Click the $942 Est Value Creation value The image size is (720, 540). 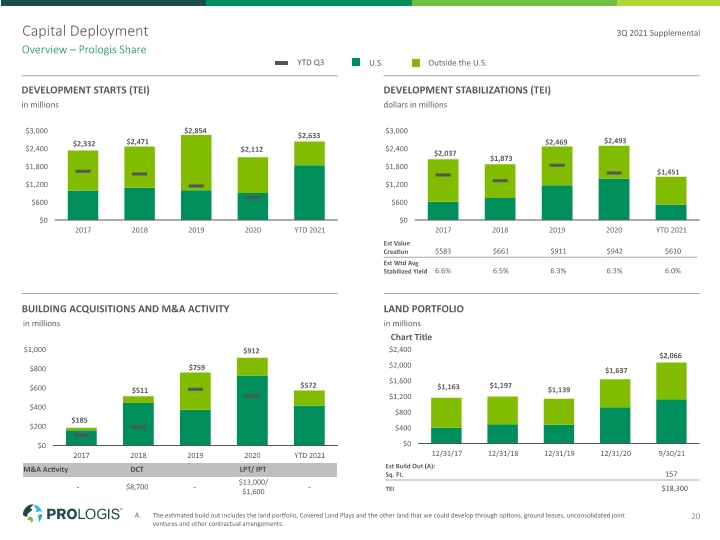pos(614,251)
